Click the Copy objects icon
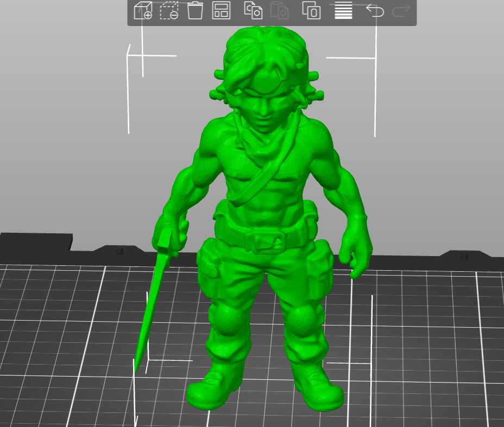This screenshot has height=427, width=504. 253,11
